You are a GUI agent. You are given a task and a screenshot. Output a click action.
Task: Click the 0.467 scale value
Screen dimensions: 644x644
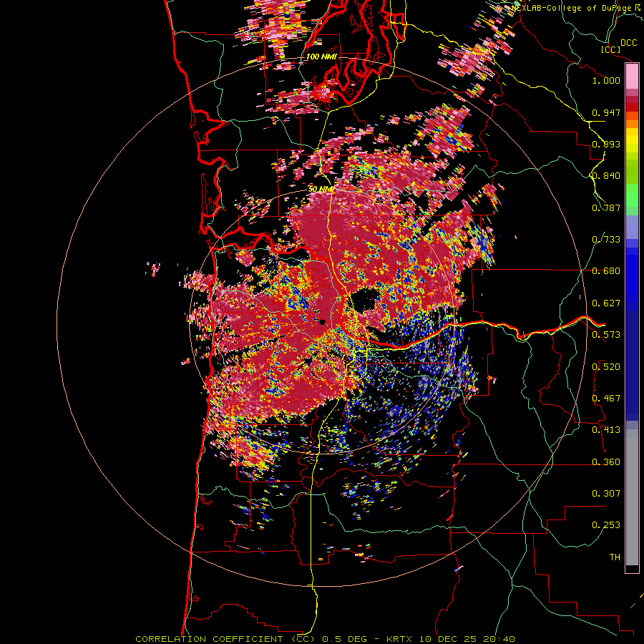pyautogui.click(x=606, y=399)
